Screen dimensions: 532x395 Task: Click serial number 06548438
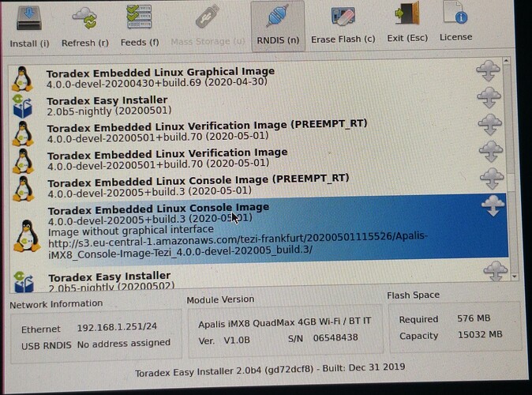pos(335,338)
